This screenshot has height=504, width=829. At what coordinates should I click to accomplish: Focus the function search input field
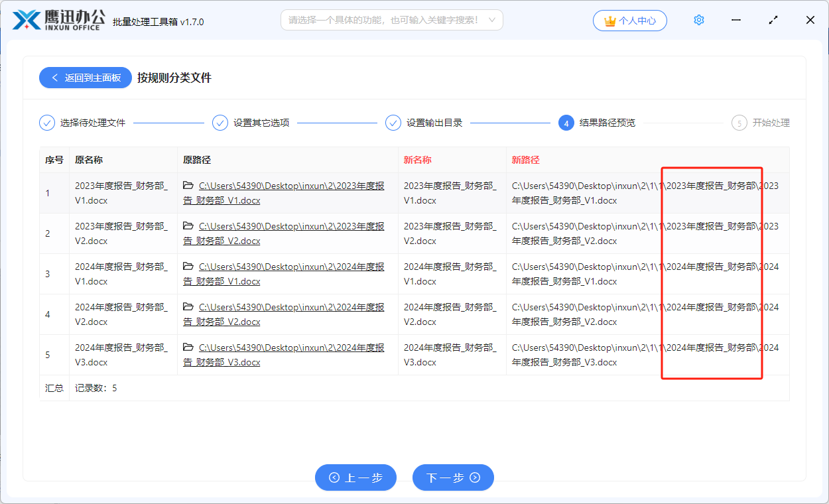coord(383,20)
